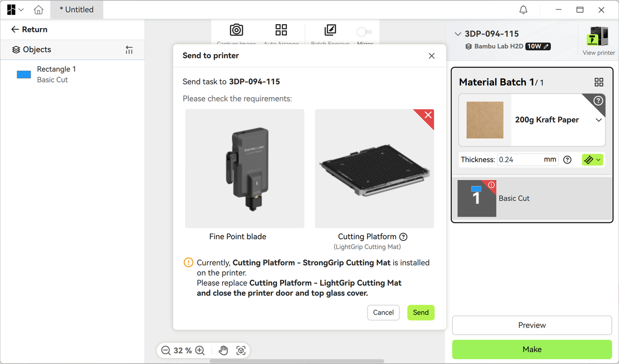619x364 pixels.
Task: Click the 32 % zoom level
Action: coord(183,350)
